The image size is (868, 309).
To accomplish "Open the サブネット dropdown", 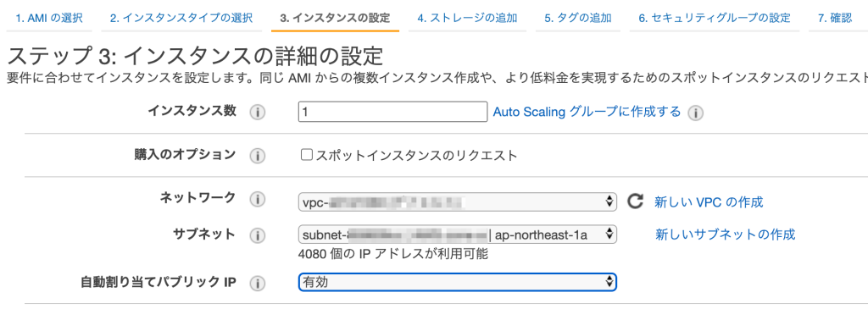I will pyautogui.click(x=457, y=235).
